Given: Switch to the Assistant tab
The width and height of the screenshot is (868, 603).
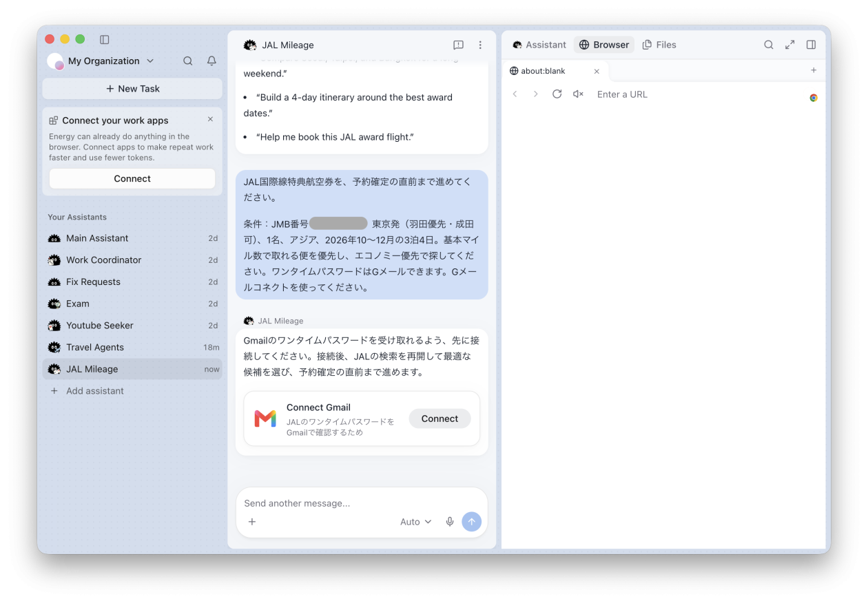Looking at the screenshot, I should [x=539, y=45].
